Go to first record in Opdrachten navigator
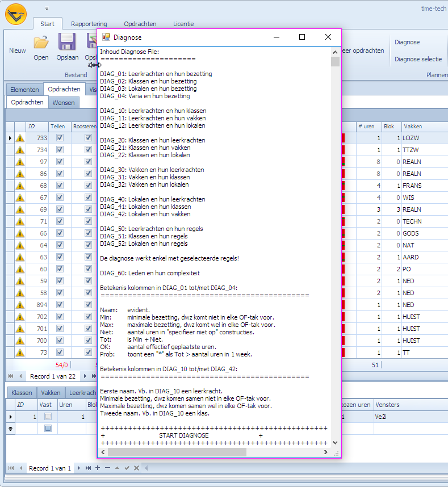The image size is (448, 487). (11, 376)
